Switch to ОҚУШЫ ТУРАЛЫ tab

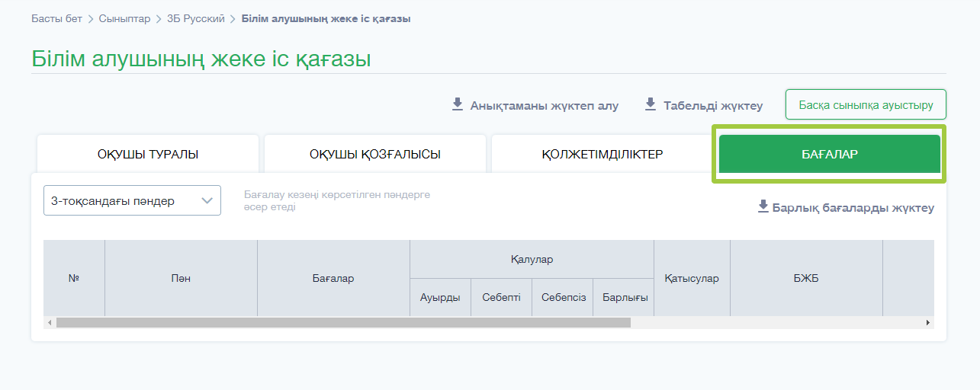click(148, 155)
